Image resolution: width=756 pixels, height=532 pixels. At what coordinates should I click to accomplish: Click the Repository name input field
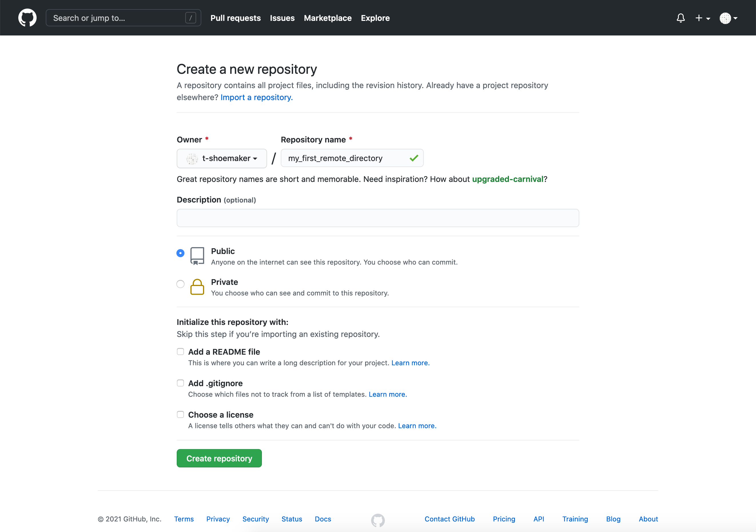click(352, 158)
